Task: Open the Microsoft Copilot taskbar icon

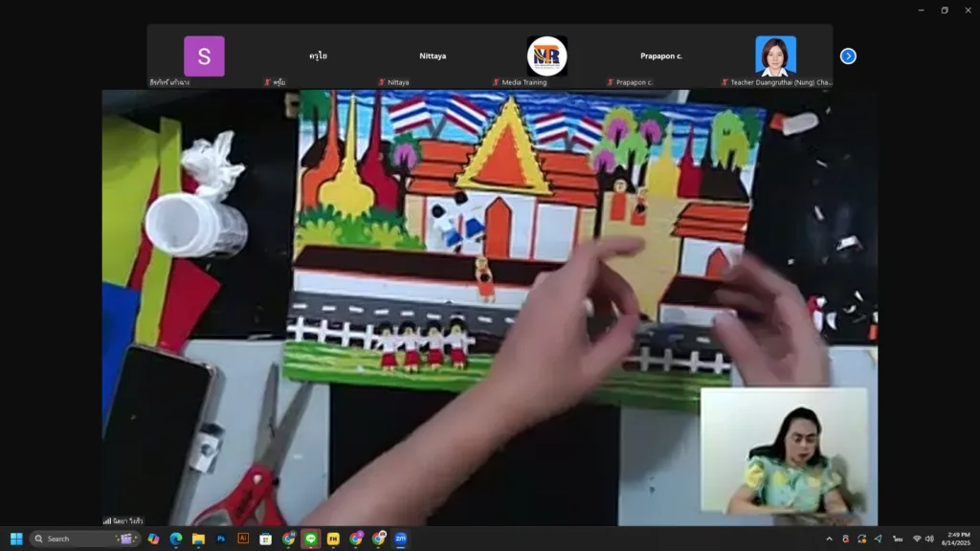Action: point(153,539)
